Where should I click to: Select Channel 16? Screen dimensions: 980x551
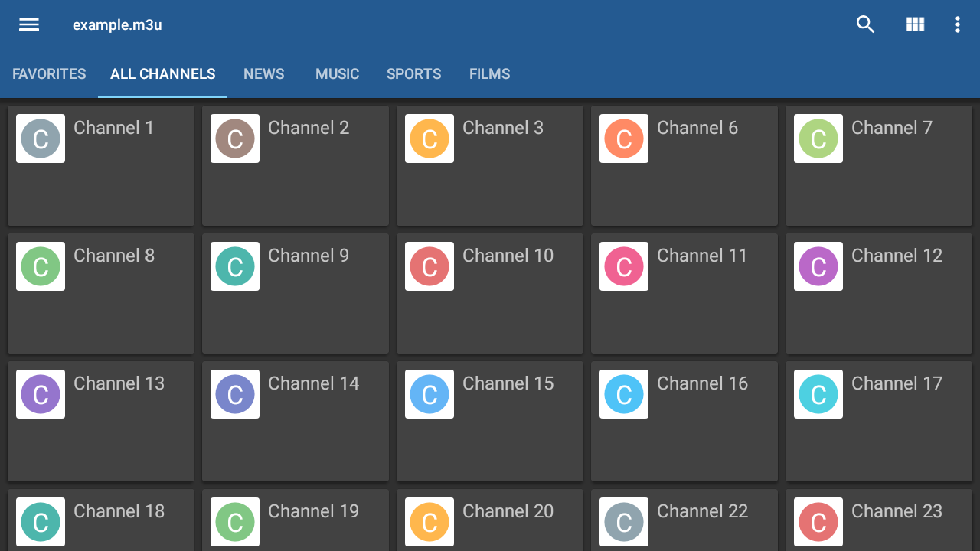tap(684, 421)
